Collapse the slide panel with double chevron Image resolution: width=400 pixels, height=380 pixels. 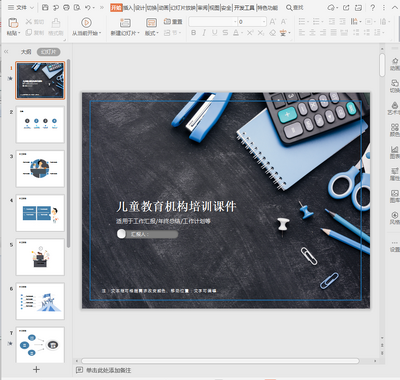6,52
